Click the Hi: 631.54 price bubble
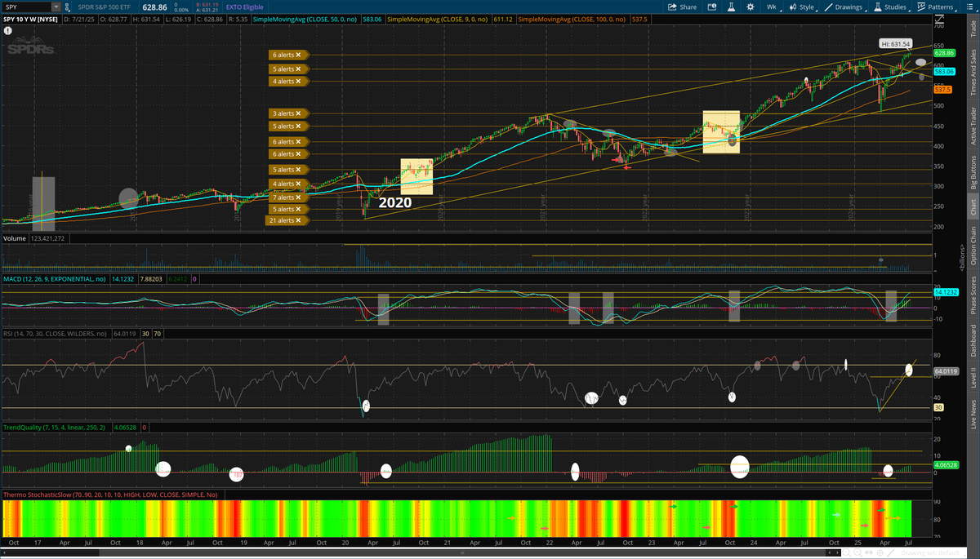The image size is (980, 559). tap(897, 43)
